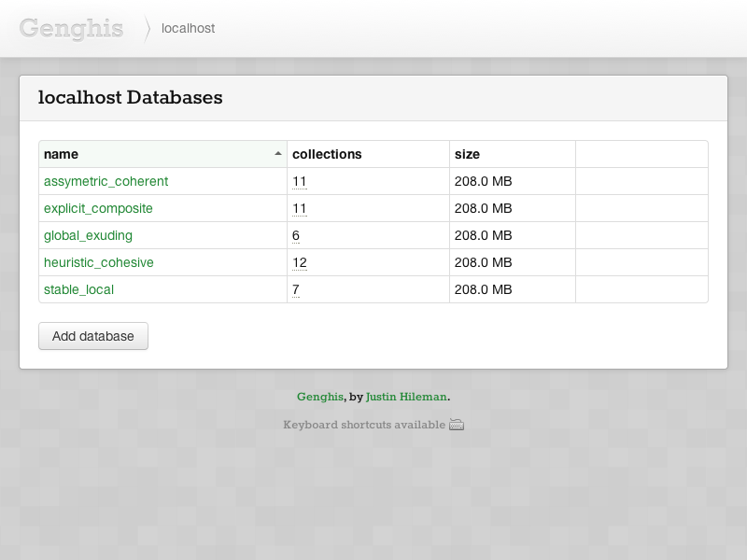The image size is (747, 560).
Task: Sort table by name column header
Action: (x=62, y=154)
